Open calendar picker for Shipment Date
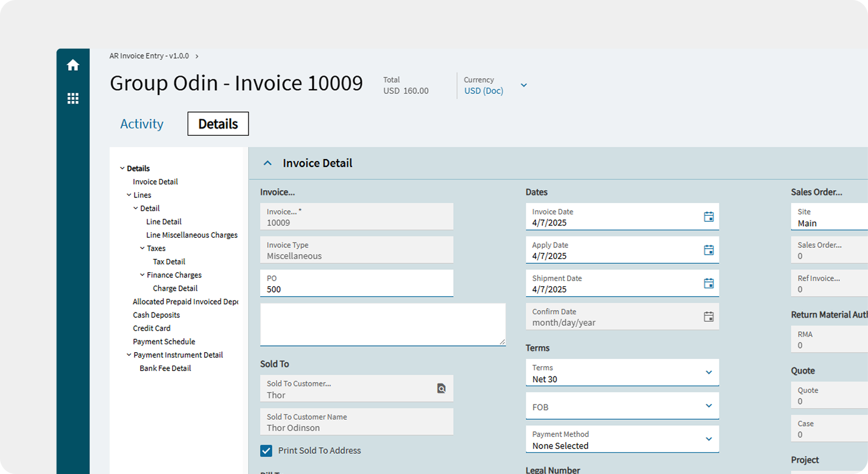This screenshot has height=474, width=868. click(x=708, y=283)
